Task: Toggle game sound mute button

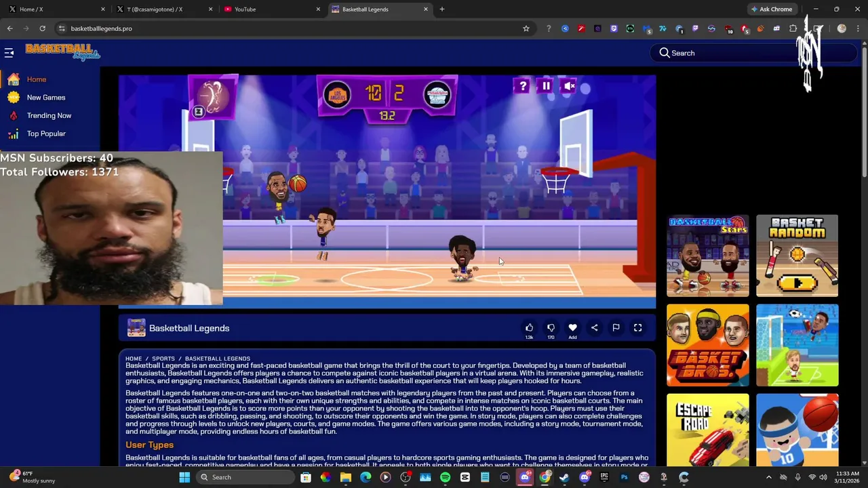Action: pyautogui.click(x=570, y=86)
